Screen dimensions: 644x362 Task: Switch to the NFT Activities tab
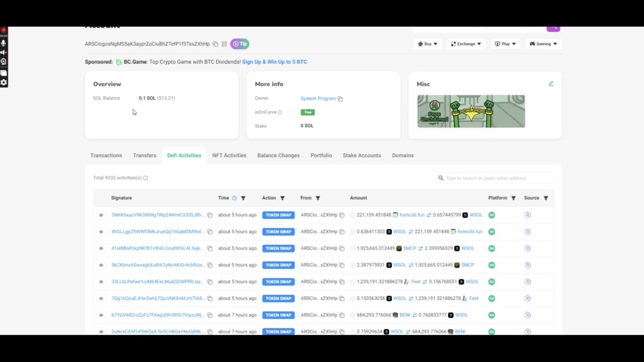[229, 155]
